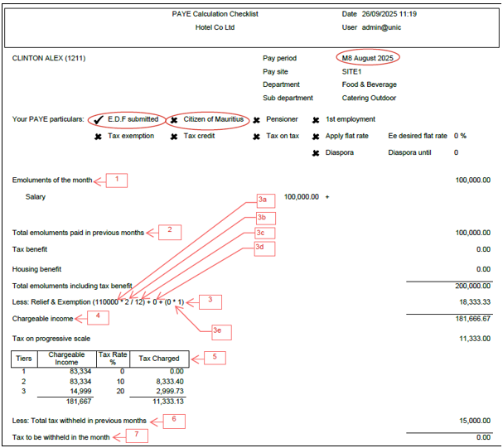Click the E.D.F submitted checkmark

click(99, 119)
